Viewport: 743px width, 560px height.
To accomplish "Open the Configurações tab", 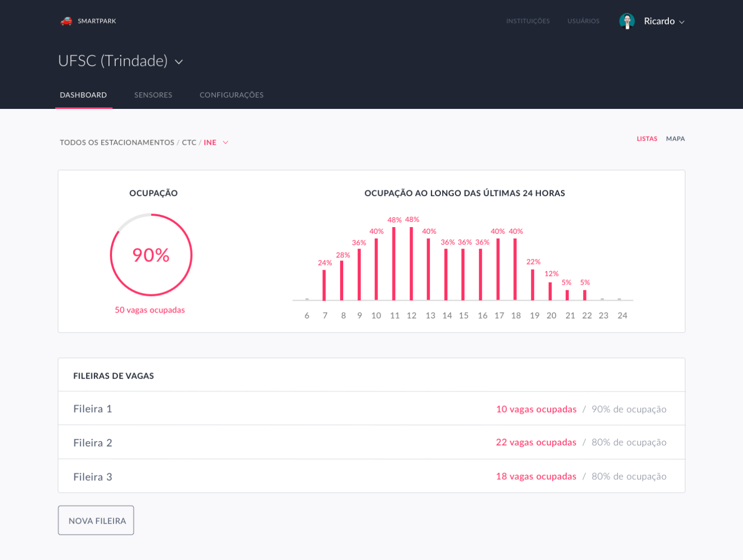I will pos(231,95).
